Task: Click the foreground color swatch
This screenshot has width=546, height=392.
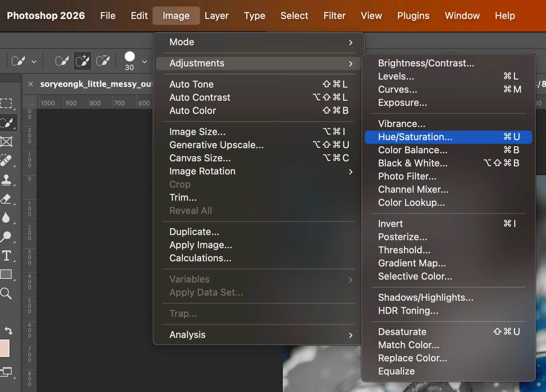Action: 4,348
